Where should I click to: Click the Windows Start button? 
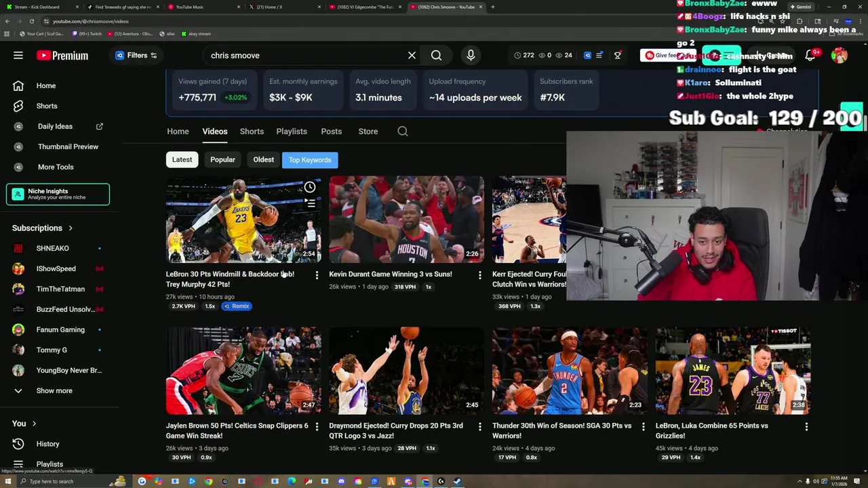(7, 481)
